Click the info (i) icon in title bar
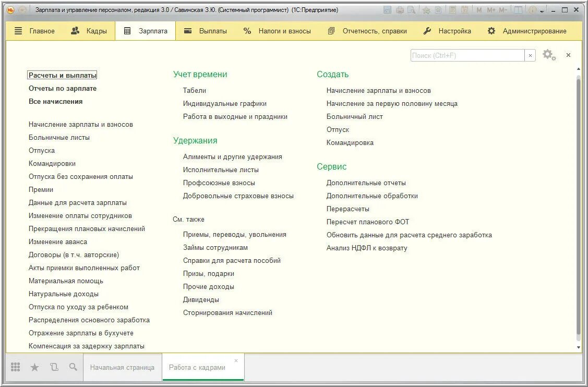 pos(533,10)
